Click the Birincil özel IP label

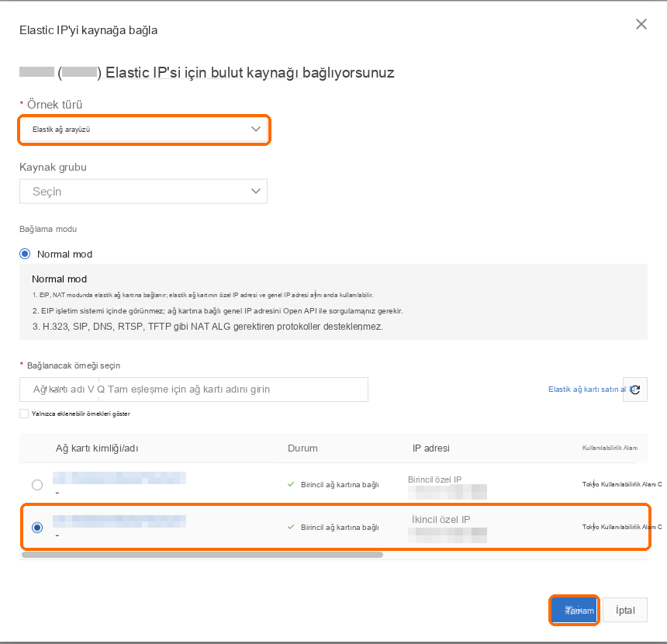point(435,480)
